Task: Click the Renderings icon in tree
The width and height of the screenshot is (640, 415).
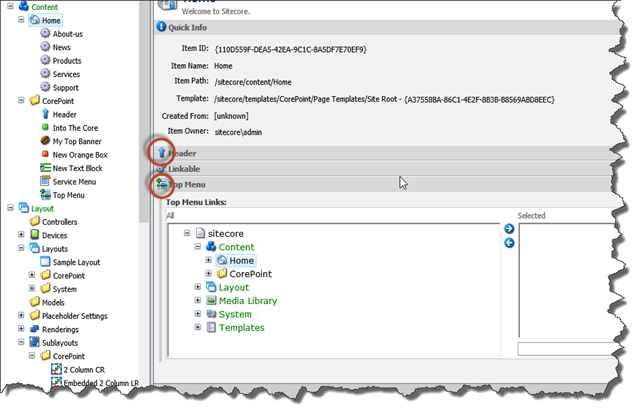Action: pos(35,329)
